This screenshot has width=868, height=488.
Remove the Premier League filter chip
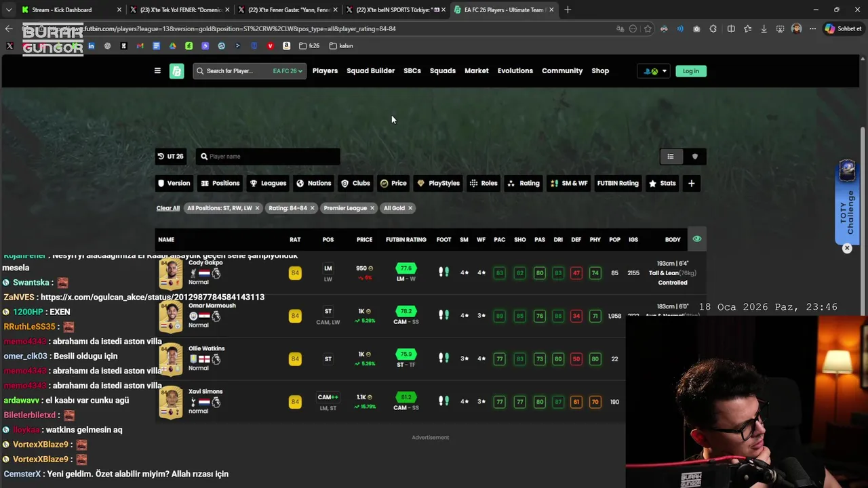[372, 208]
